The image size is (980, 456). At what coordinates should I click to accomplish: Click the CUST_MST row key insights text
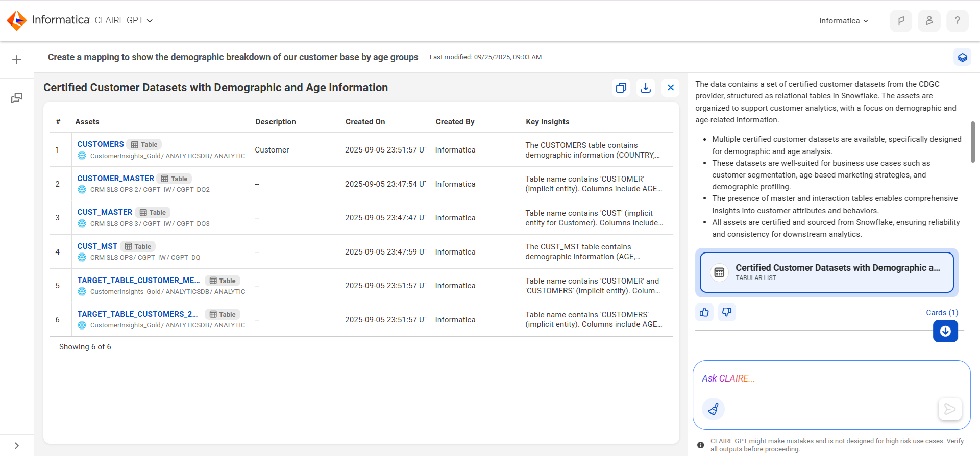click(x=583, y=251)
